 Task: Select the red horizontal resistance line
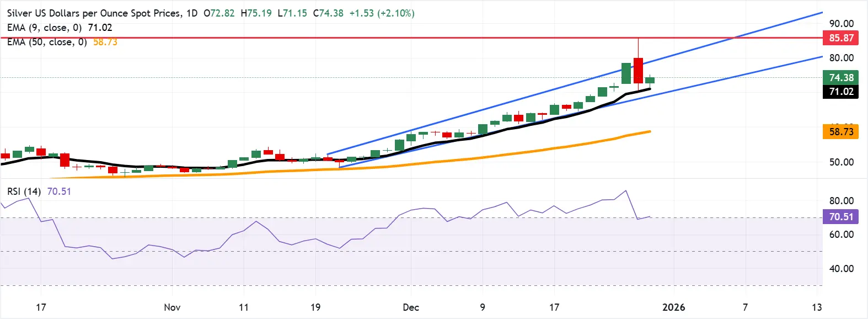point(386,38)
